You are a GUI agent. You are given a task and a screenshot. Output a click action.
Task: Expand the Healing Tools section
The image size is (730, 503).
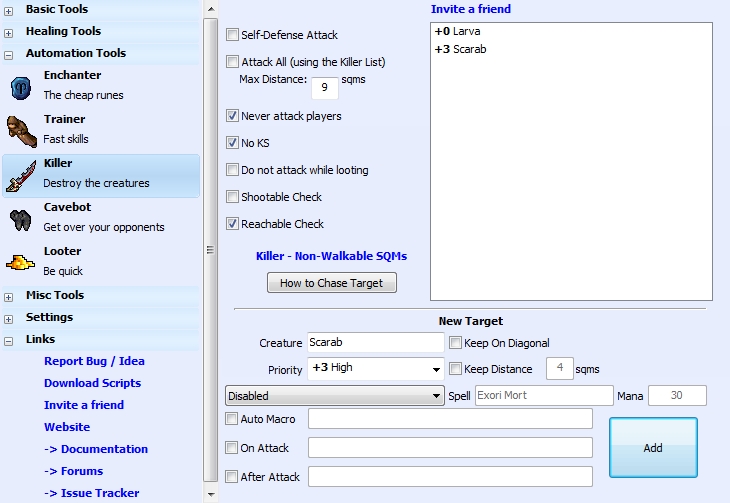click(x=9, y=32)
